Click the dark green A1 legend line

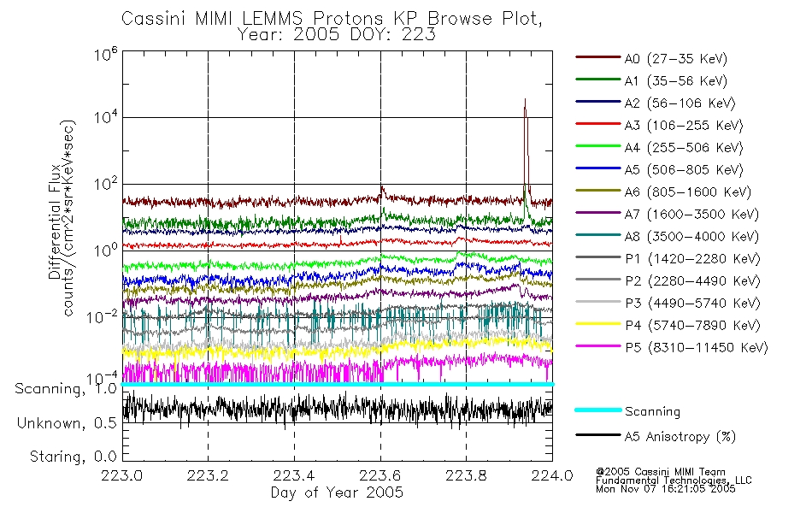(x=598, y=80)
